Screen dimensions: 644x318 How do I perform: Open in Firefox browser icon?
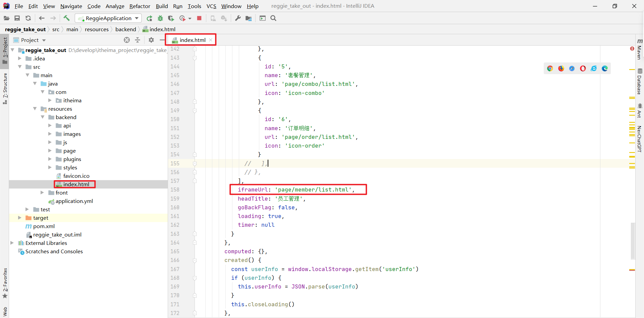561,68
